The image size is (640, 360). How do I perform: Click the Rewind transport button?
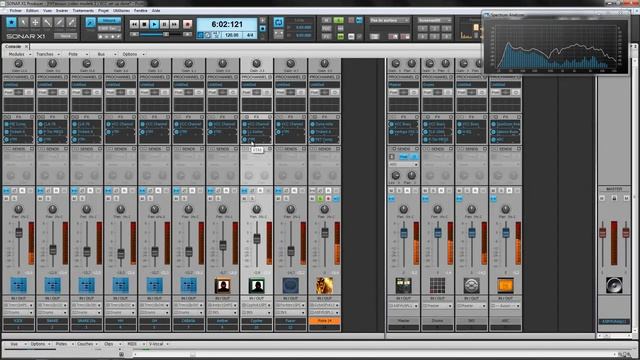tap(134, 24)
